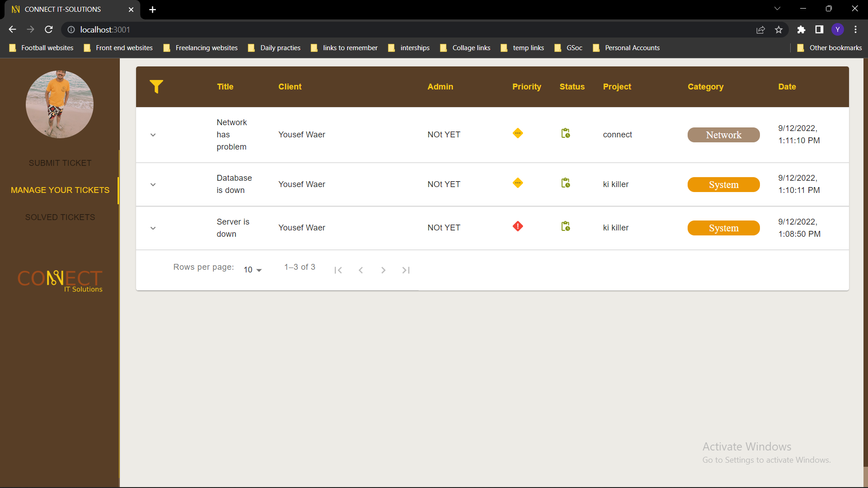The height and width of the screenshot is (488, 868).
Task: Go to last page of tickets table
Action: pyautogui.click(x=406, y=270)
